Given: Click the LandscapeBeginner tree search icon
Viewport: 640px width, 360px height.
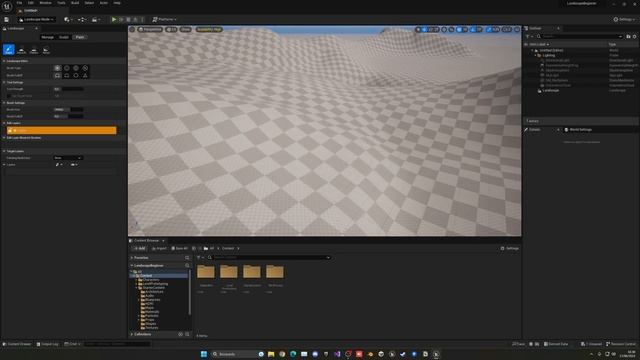Looking at the screenshot, I should (x=187, y=265).
